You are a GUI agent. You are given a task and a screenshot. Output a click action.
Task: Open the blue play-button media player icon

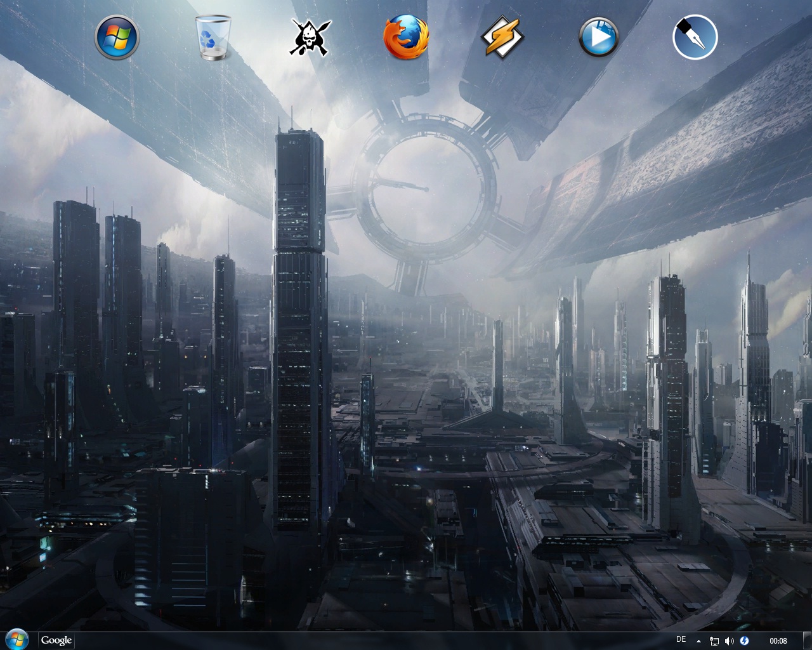point(599,37)
